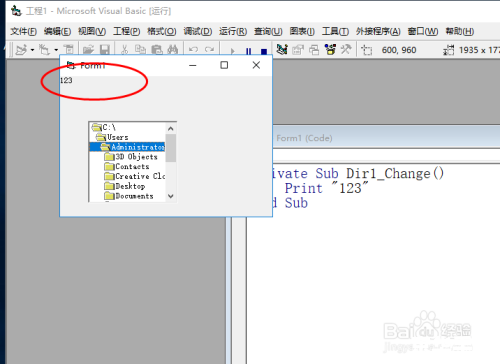Open the 格式(O) menu
The width and height of the screenshot is (500, 364).
click(x=162, y=31)
